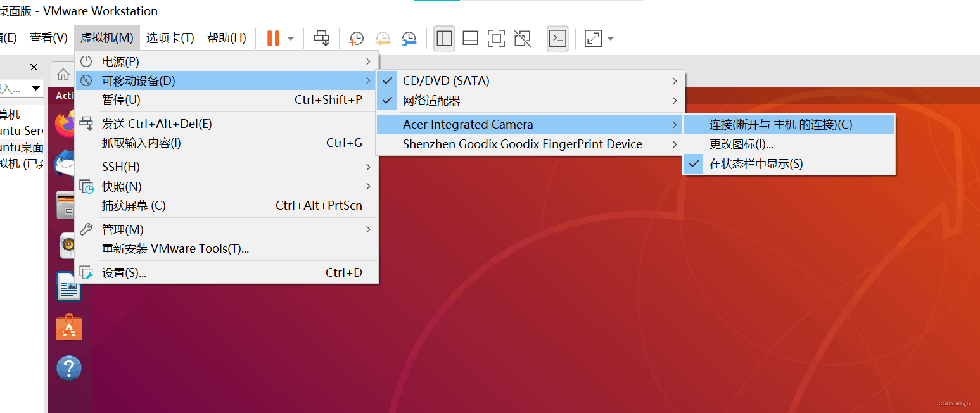Click the send Ctrl+Alt+Del toolbar icon
Screen dimensions: 980x413
(322, 38)
